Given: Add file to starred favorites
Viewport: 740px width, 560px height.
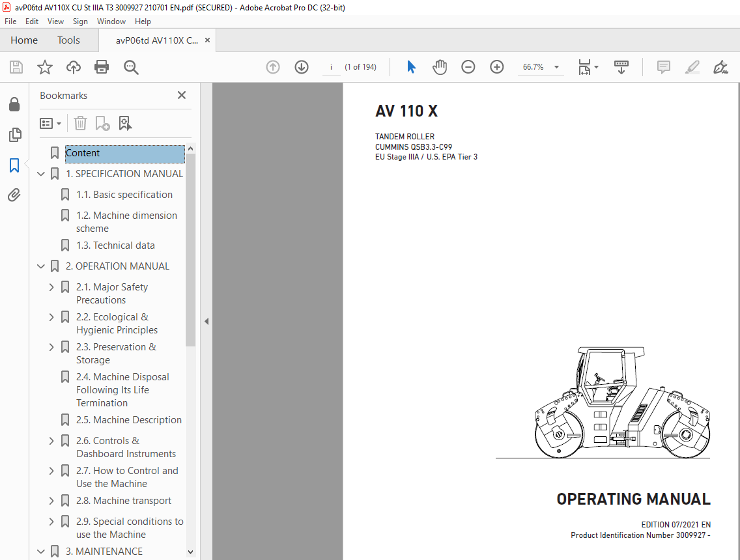Looking at the screenshot, I should [x=45, y=67].
